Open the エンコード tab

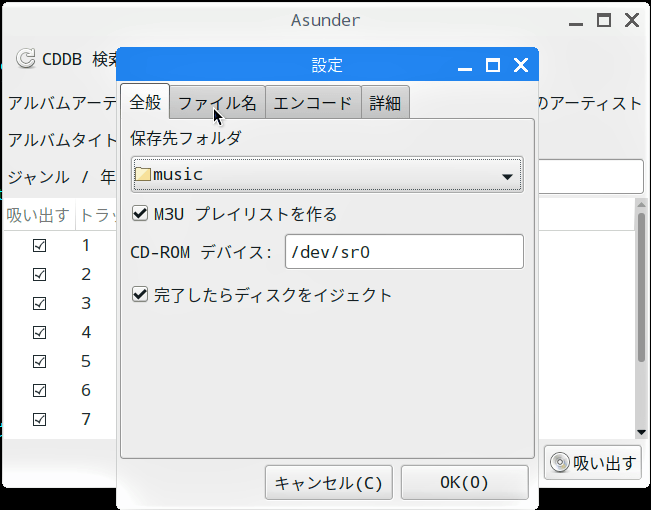313,103
